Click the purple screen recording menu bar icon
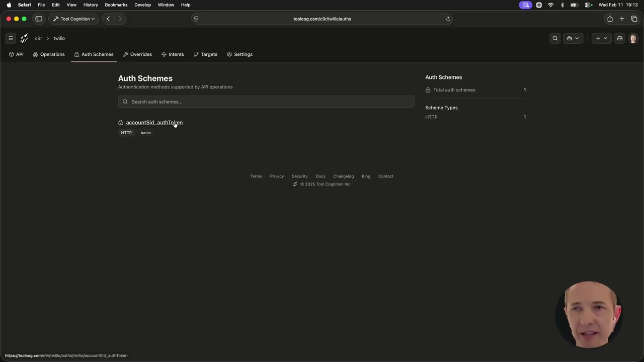The width and height of the screenshot is (644, 362). (525, 5)
